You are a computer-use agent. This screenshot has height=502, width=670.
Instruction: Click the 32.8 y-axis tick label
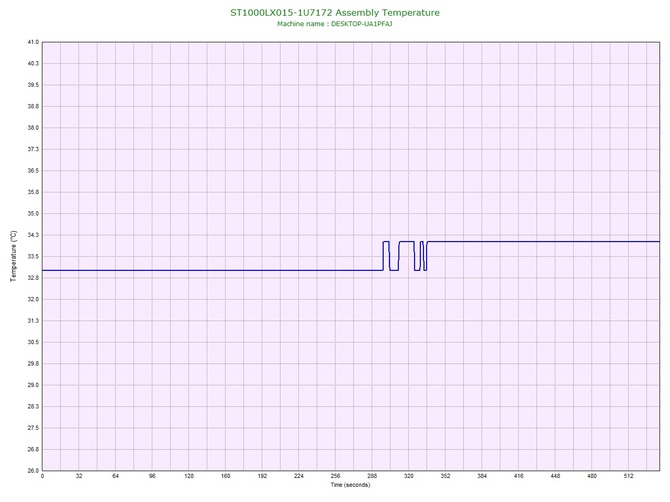[33, 278]
